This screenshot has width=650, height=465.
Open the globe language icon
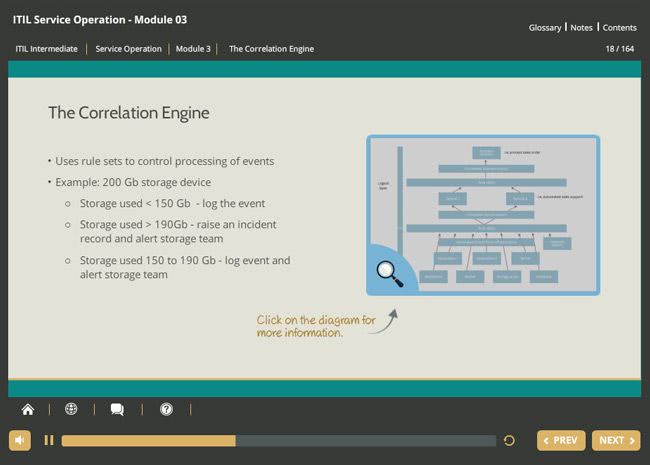pos(71,409)
